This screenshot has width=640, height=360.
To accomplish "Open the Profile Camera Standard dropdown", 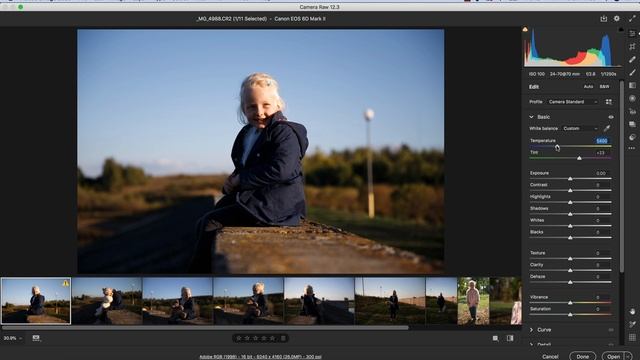I will coord(573,102).
